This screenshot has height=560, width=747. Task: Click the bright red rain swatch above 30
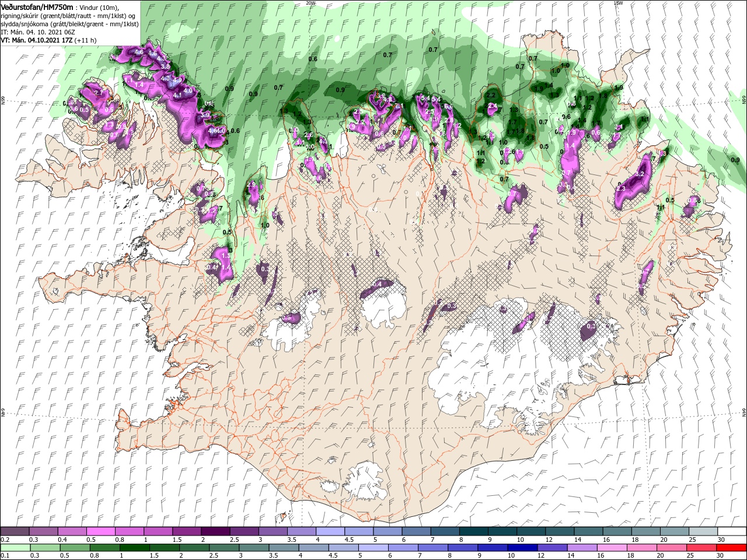pos(731,548)
